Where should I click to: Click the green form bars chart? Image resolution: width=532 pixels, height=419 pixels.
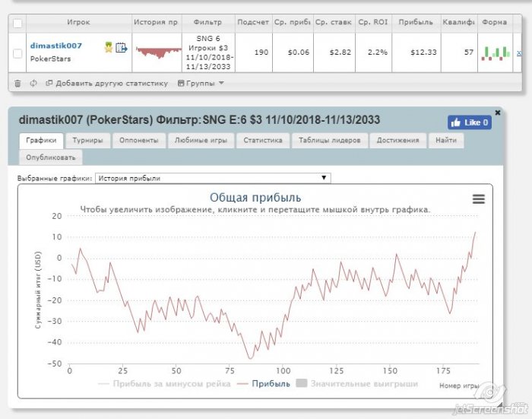(496, 53)
